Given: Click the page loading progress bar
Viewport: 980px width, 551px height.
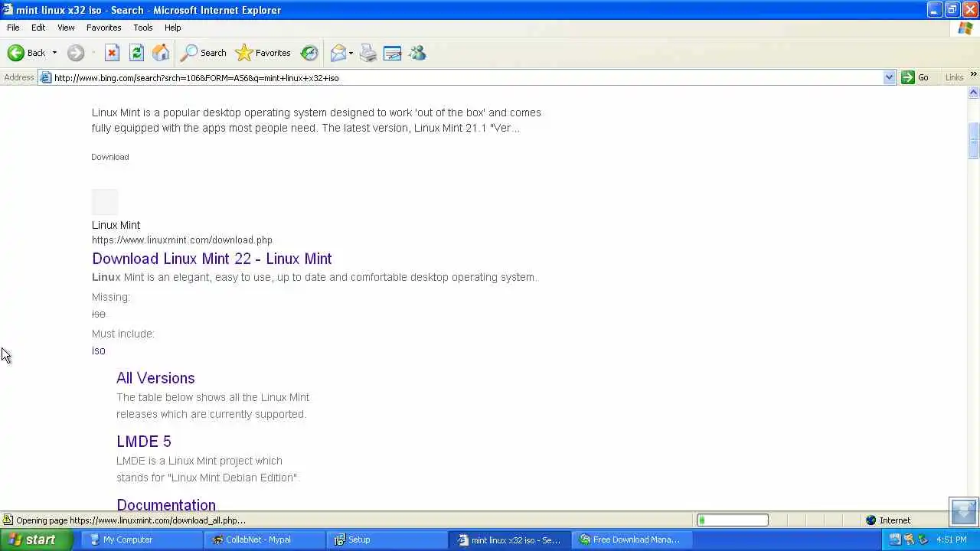Looking at the screenshot, I should point(733,520).
